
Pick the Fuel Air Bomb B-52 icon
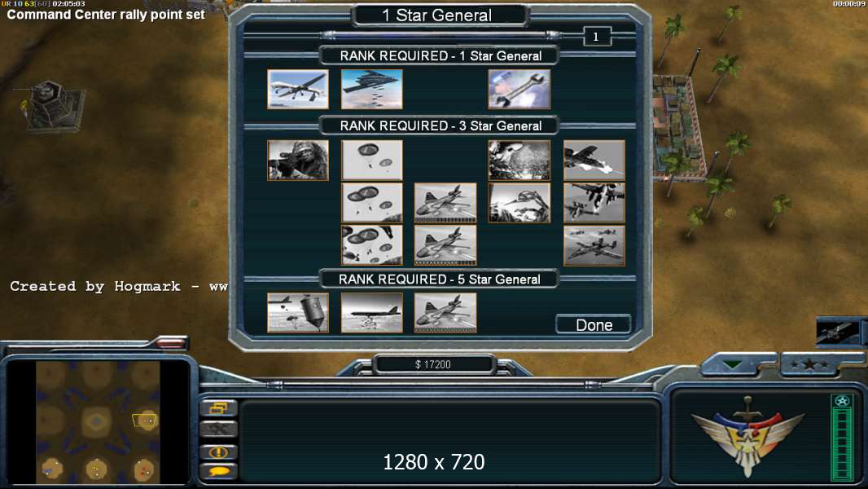point(371,313)
